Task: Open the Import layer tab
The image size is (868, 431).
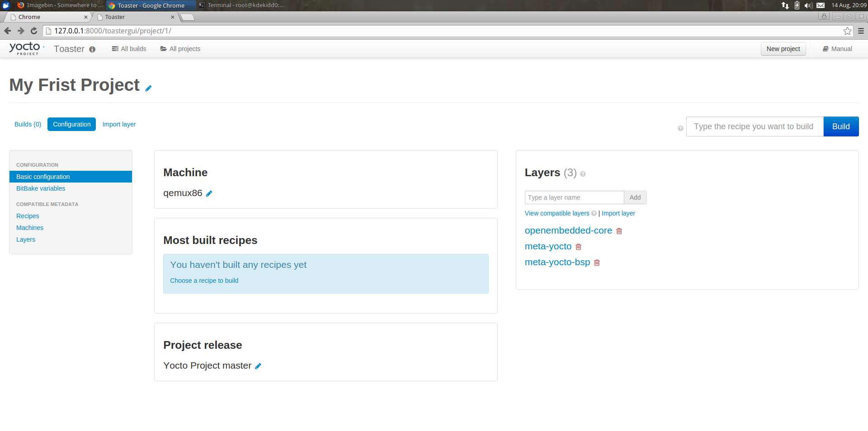Action: [119, 124]
